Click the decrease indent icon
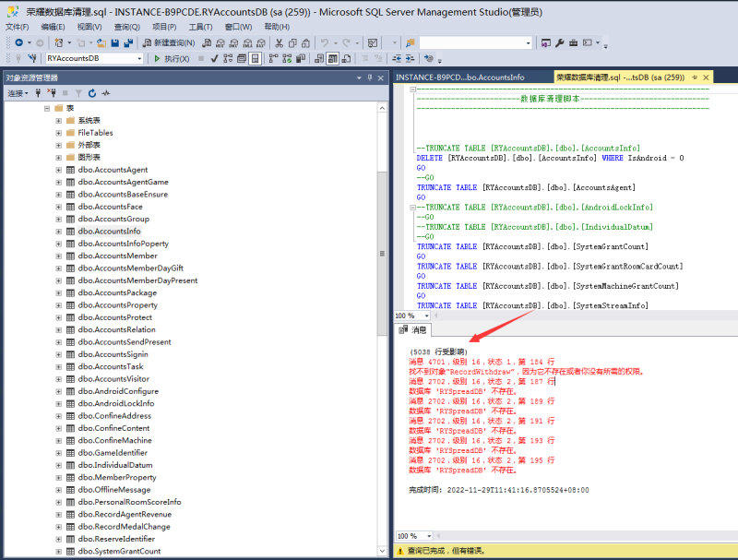Image resolution: width=738 pixels, height=560 pixels. pos(397,58)
